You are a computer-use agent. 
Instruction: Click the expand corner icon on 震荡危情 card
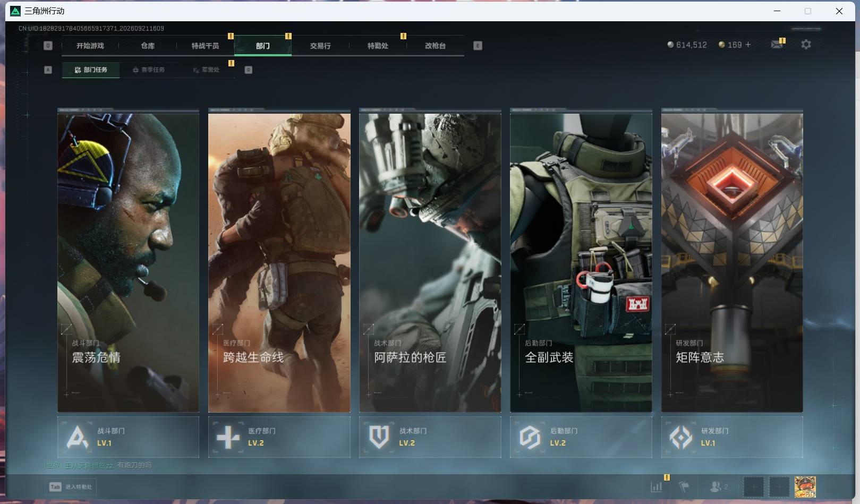click(66, 329)
